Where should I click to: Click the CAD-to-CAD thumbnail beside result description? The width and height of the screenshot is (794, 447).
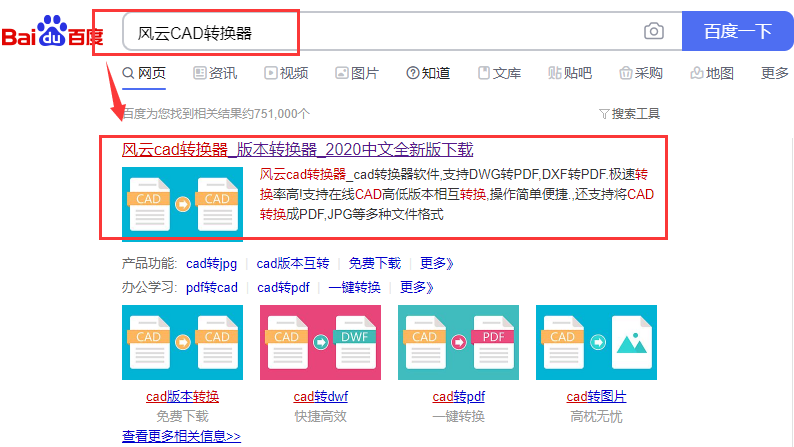point(182,204)
